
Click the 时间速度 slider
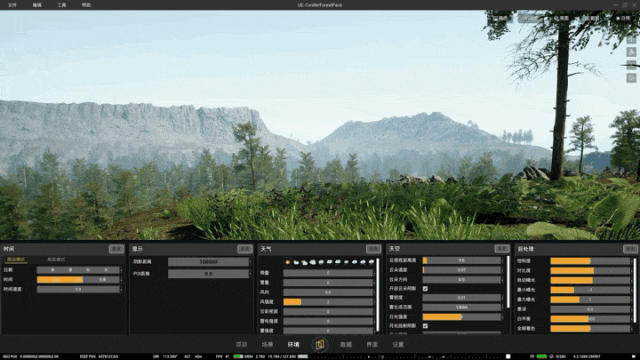78,289
